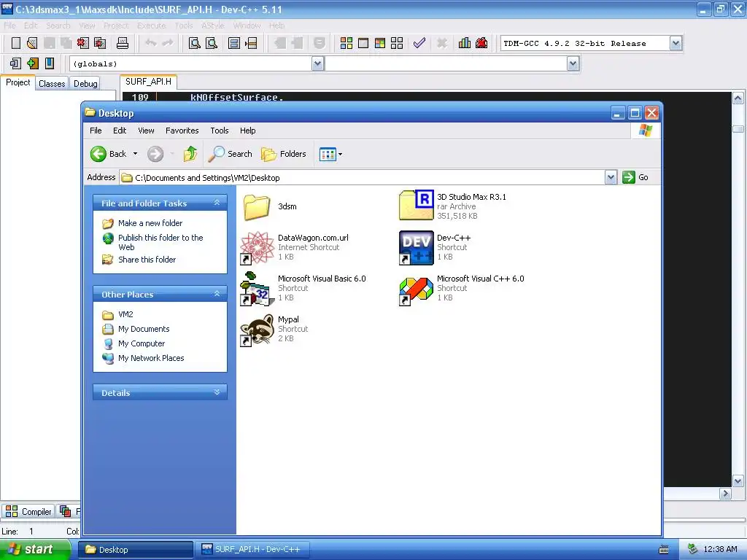
Task: Click the New file icon in Dev-C++ toolbar
Action: (16, 43)
